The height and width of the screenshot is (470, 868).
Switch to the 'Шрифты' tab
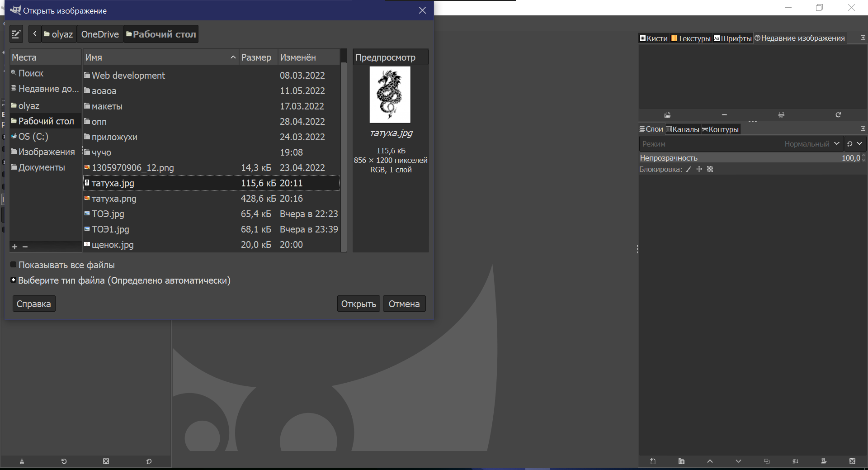[x=732, y=38]
